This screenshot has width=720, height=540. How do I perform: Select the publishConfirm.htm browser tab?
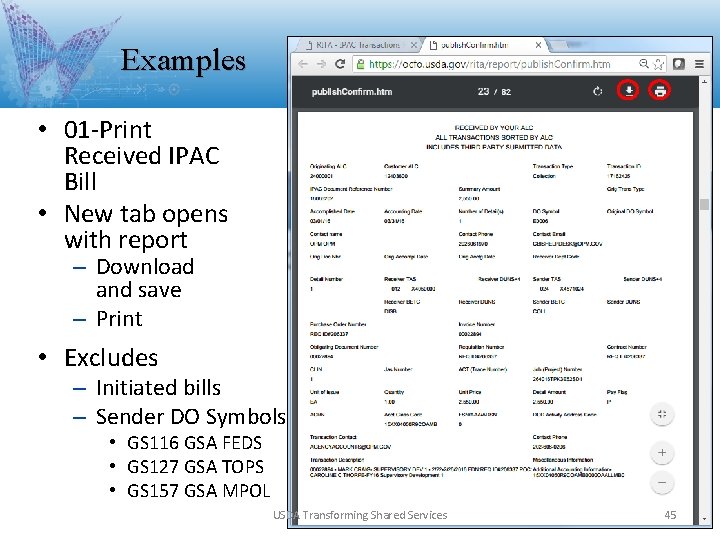pos(482,45)
